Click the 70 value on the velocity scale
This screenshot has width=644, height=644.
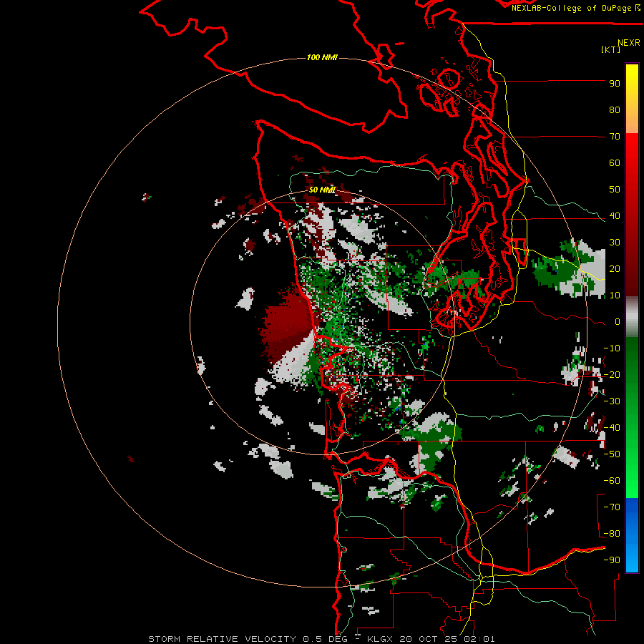pos(615,137)
